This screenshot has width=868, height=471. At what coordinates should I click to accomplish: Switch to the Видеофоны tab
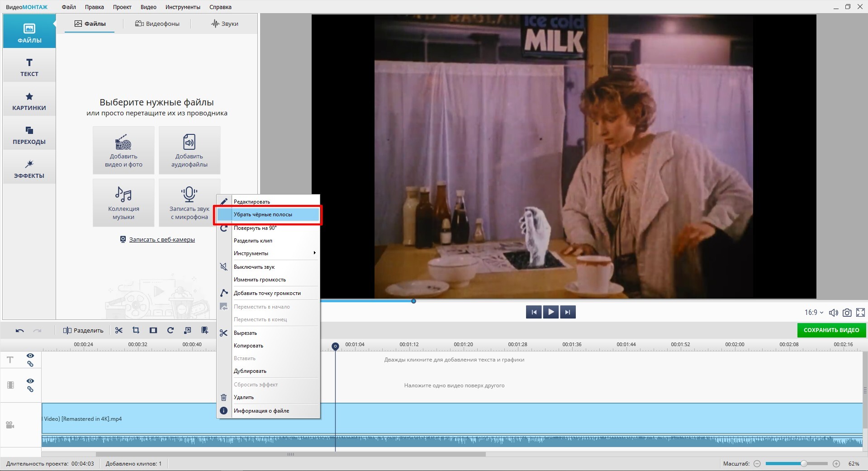[x=157, y=24]
